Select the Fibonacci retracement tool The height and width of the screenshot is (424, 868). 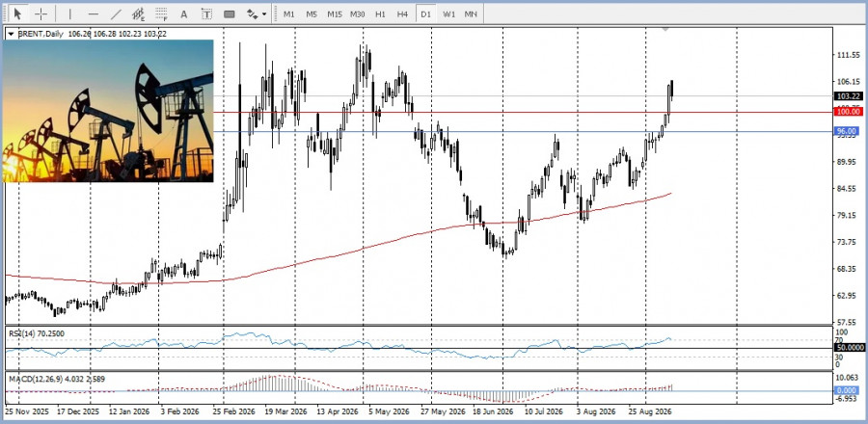[x=161, y=13]
